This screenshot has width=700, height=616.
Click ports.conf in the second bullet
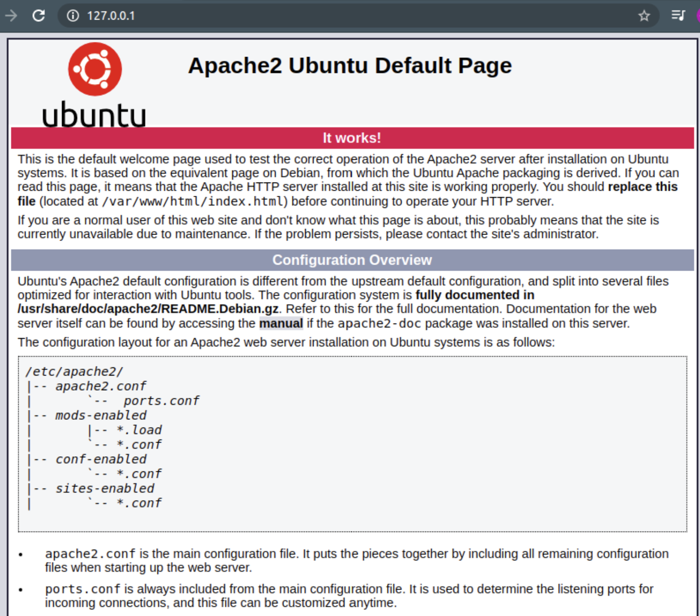83,589
